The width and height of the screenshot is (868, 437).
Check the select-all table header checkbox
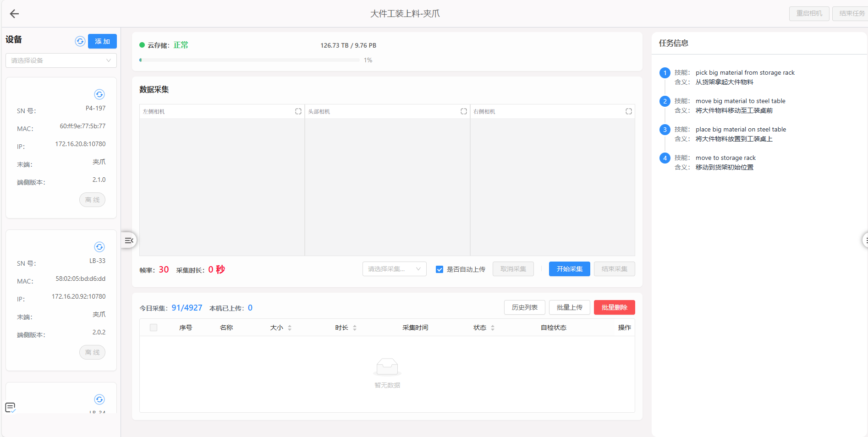pyautogui.click(x=154, y=328)
